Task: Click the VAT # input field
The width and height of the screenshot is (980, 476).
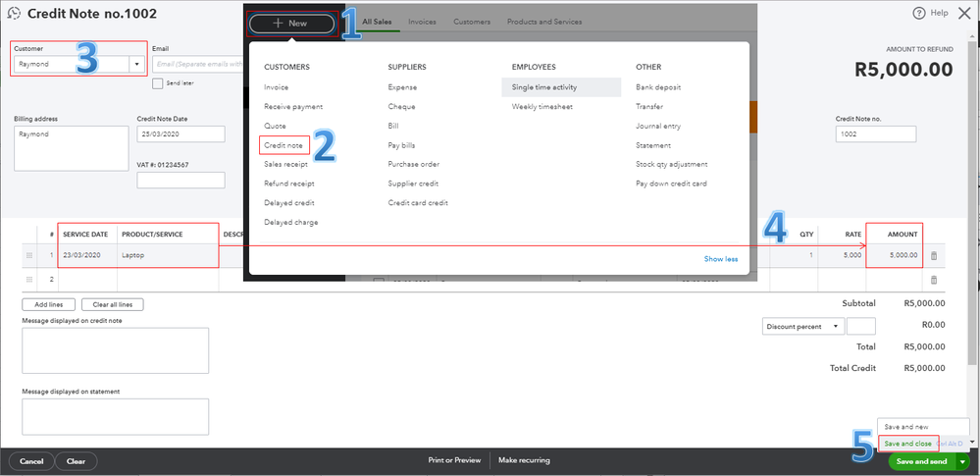Action: click(181, 181)
